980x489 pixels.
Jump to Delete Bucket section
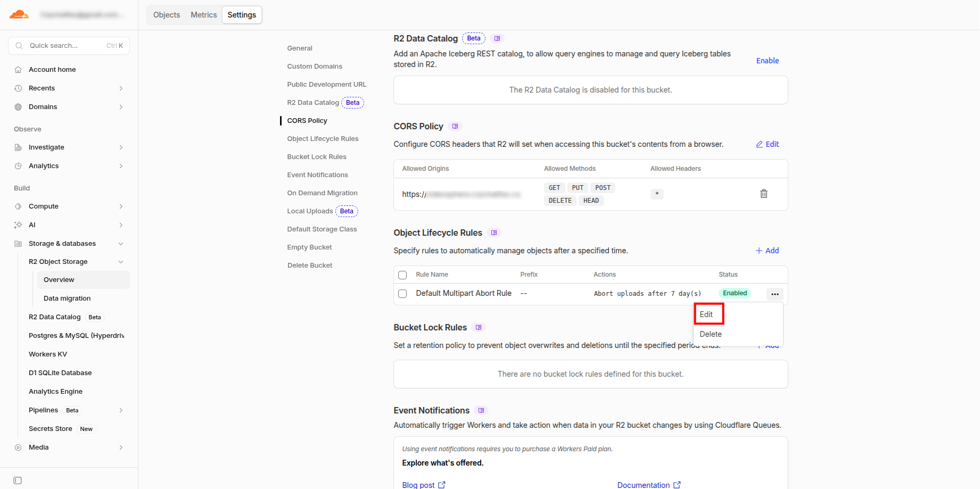coord(310,266)
